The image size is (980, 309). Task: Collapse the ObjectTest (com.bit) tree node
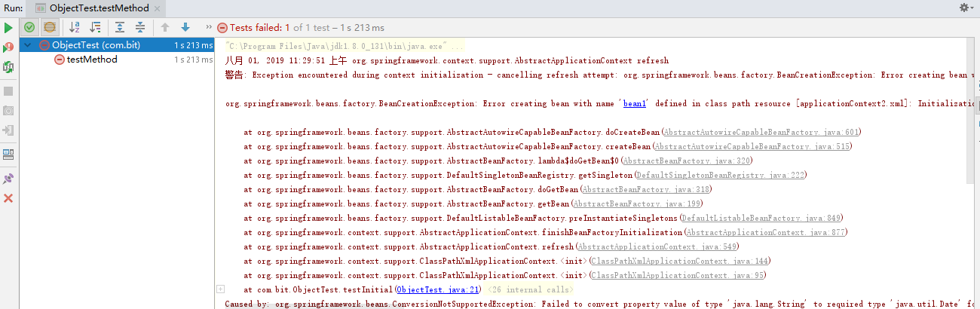coord(28,44)
